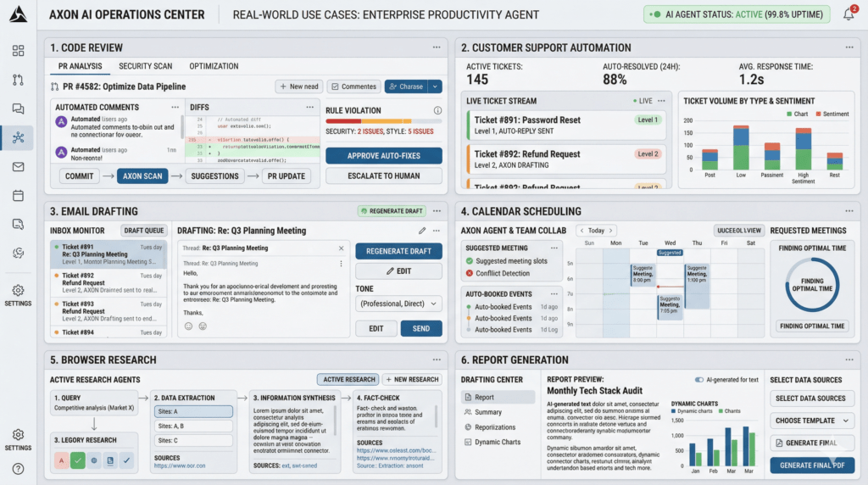Image resolution: width=868 pixels, height=485 pixels.
Task: Select Dynamic Charts in Drafting Center
Action: pyautogui.click(x=498, y=442)
